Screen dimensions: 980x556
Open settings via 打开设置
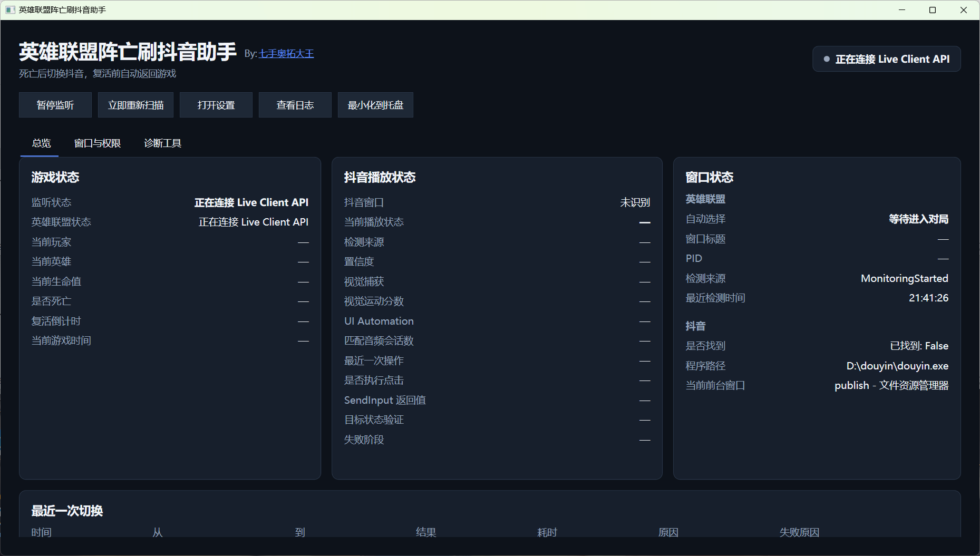[216, 105]
